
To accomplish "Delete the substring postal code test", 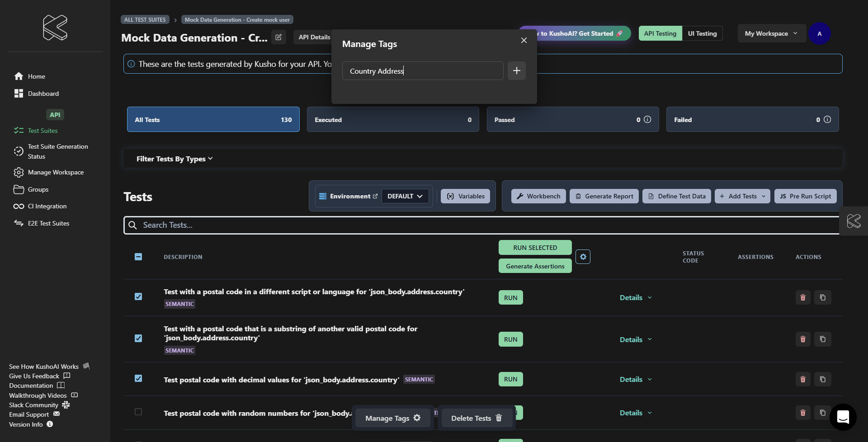I will pos(803,339).
